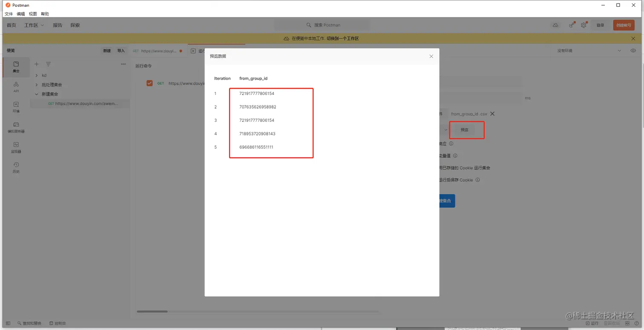Click the 搜索 Postman search field
644x330 pixels.
(322, 25)
